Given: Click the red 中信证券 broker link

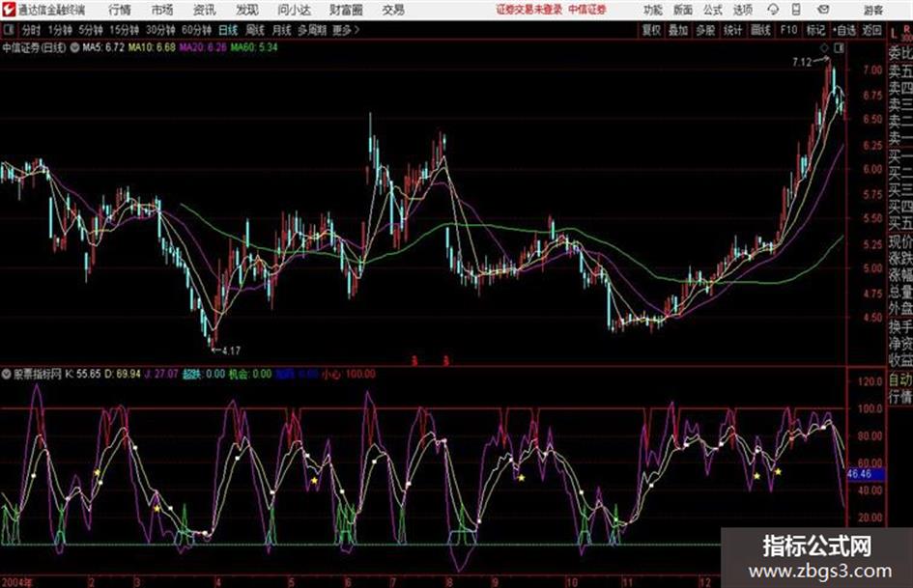Looking at the screenshot, I should point(587,10).
